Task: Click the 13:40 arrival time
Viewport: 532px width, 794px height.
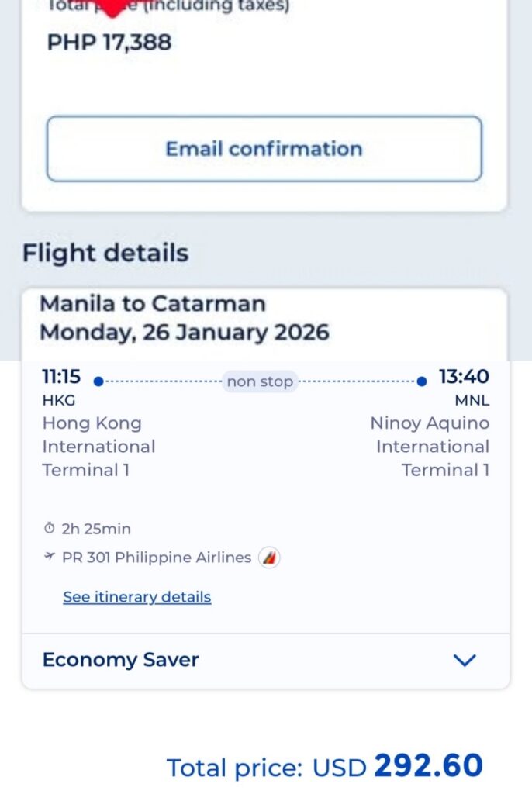Action: [464, 377]
